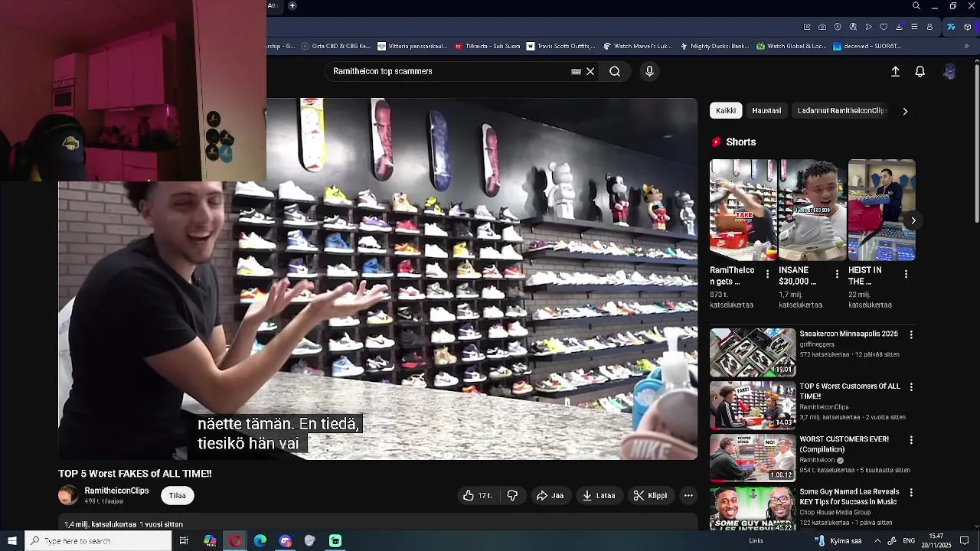Image resolution: width=980 pixels, height=551 pixels.
Task: Open the 'Vittoria panssarikaul...' bookmark
Action: [x=413, y=46]
